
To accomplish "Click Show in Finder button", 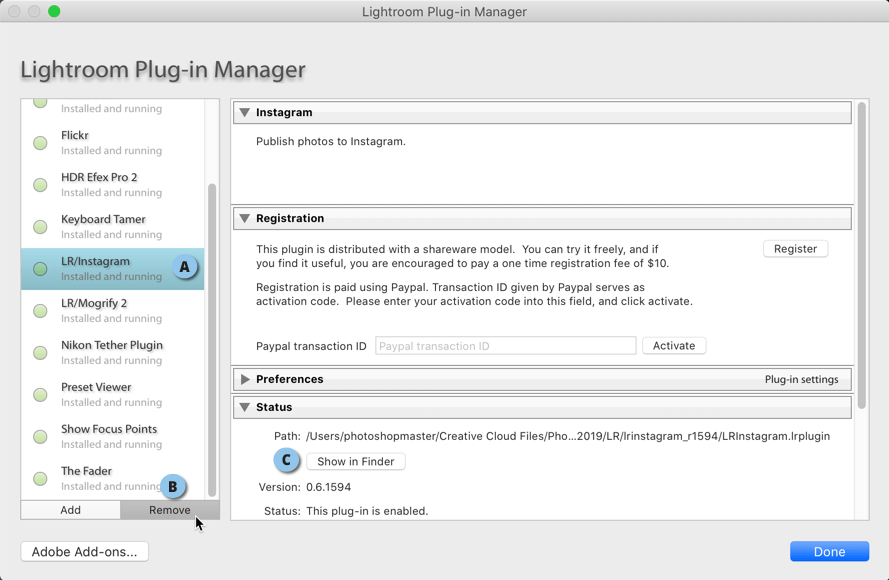I will click(x=355, y=462).
